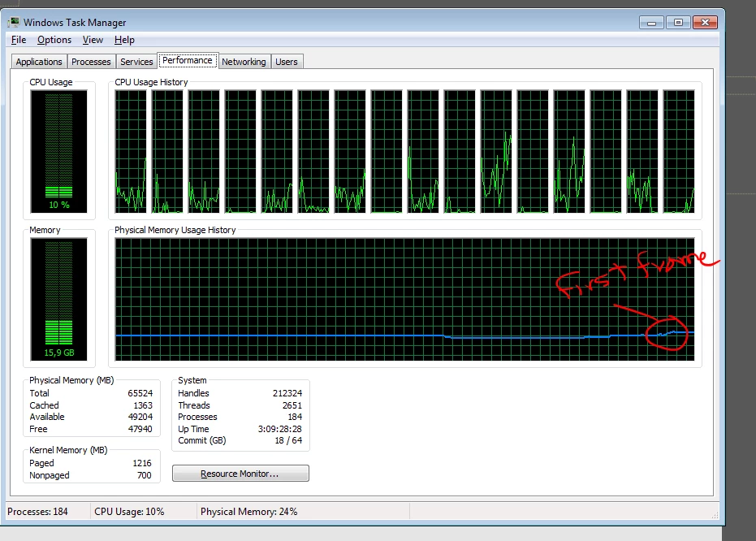Viewport: 756px width, 541px height.
Task: Click status bar text Physical Memory: 24%
Action: click(248, 512)
